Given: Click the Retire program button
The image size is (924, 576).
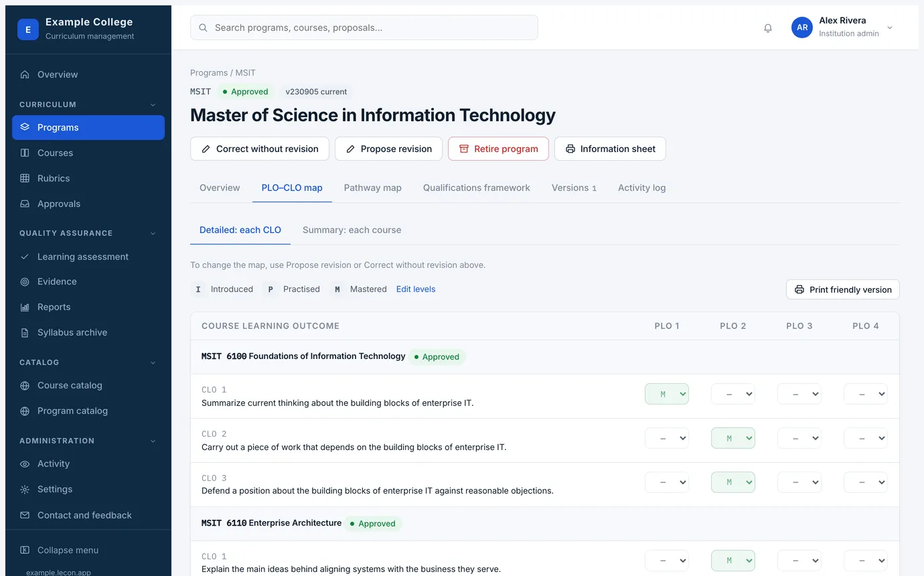Looking at the screenshot, I should click(498, 149).
